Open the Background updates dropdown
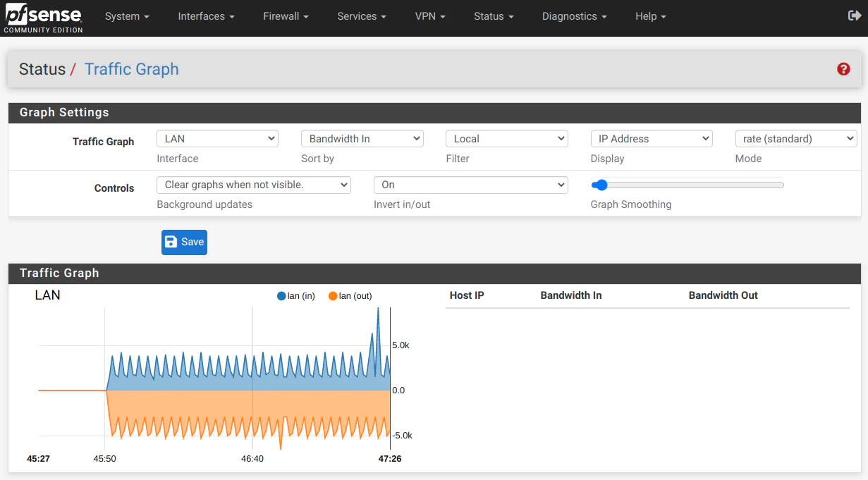 click(254, 185)
